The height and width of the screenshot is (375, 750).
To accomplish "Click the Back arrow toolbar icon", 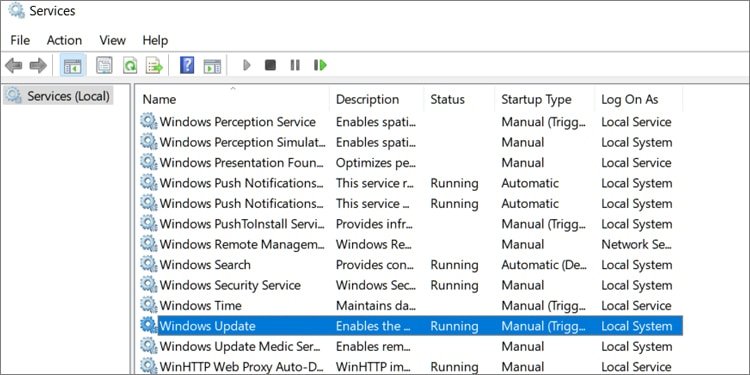I will click(x=13, y=65).
